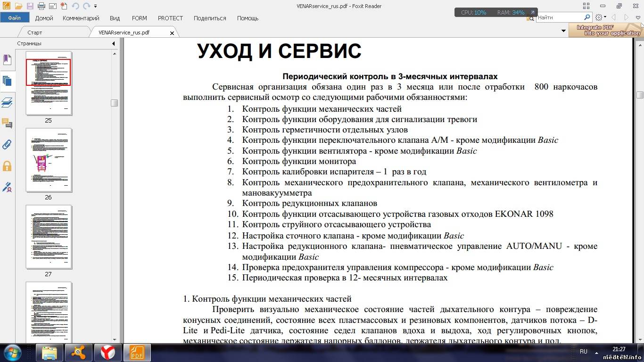This screenshot has height=362, width=644.
Task: Open the Digital Signatures panel
Action: [7, 187]
